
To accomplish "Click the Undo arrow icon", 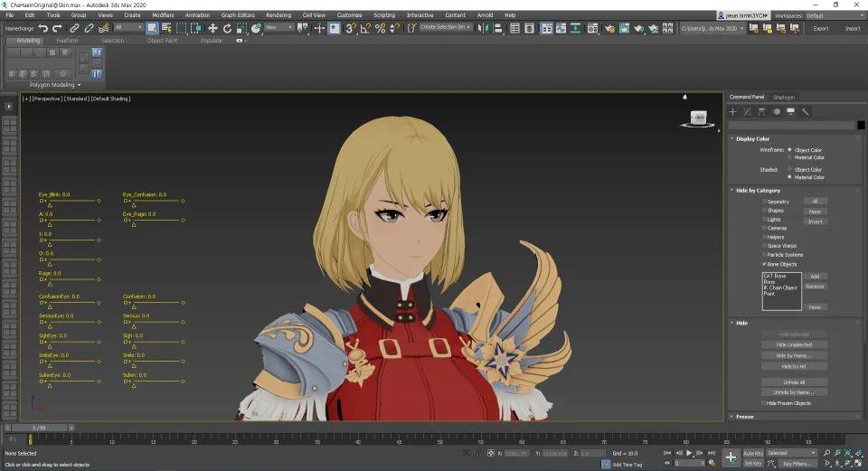I will click(43, 28).
